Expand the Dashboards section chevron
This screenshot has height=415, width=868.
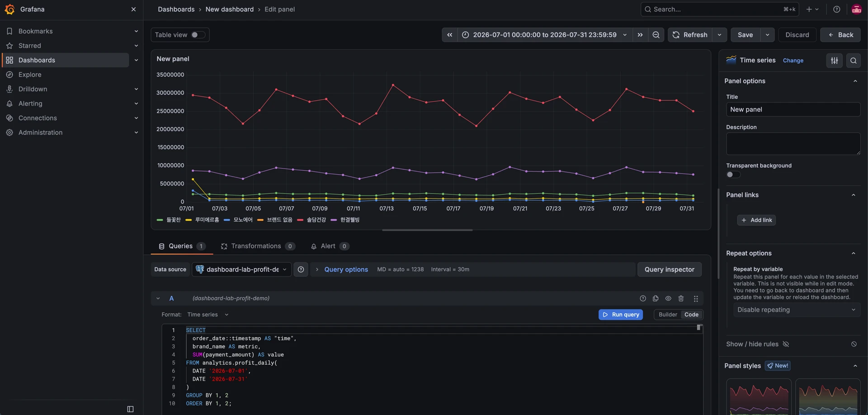point(136,60)
